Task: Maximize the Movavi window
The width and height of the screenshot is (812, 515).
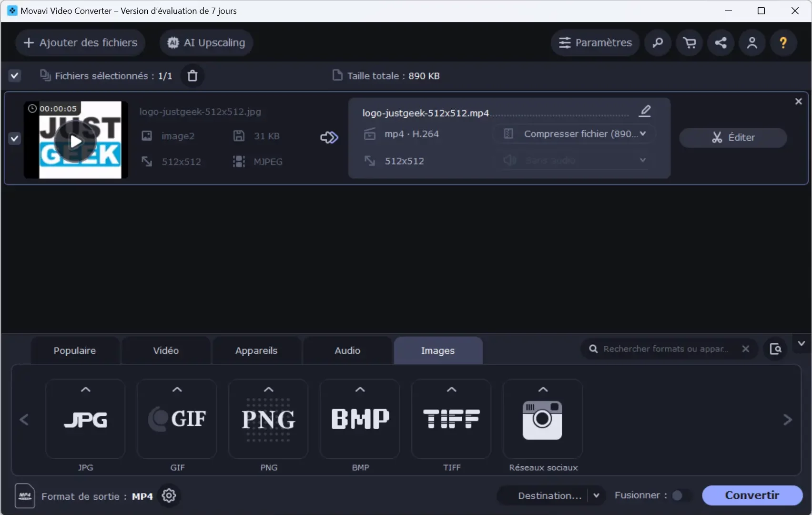Action: 761,10
